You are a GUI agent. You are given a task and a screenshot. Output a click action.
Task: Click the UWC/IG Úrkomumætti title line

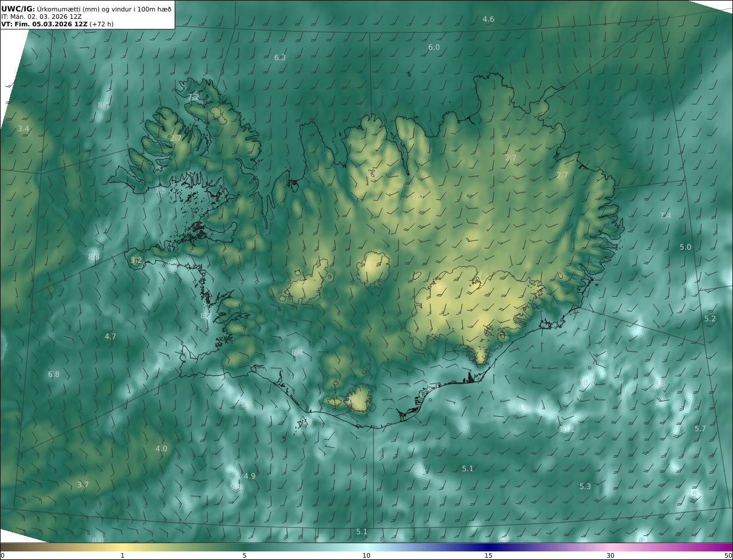pos(86,9)
